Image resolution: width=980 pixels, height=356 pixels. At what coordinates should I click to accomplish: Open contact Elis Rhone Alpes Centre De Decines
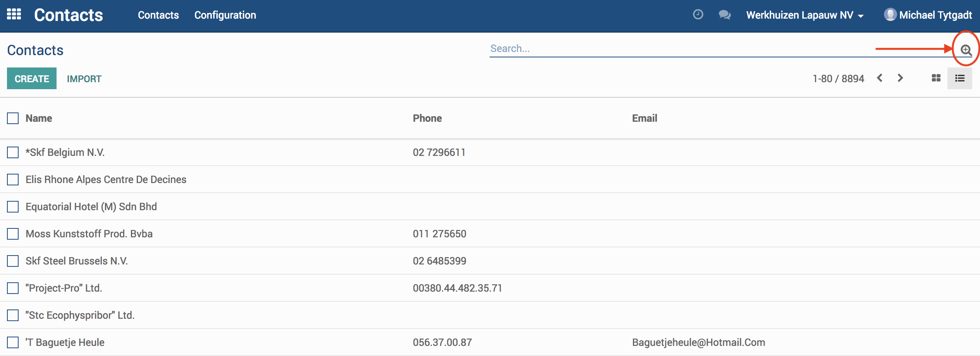click(106, 180)
